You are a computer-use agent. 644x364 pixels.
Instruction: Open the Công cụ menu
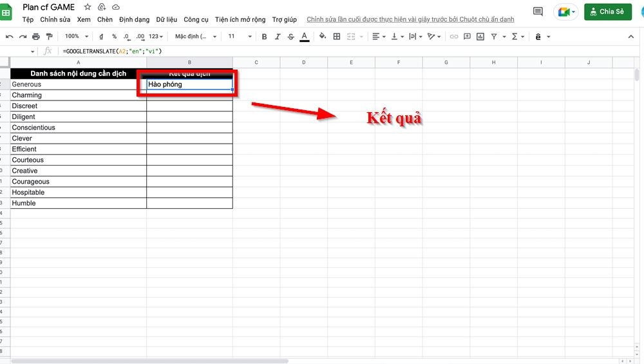[196, 19]
